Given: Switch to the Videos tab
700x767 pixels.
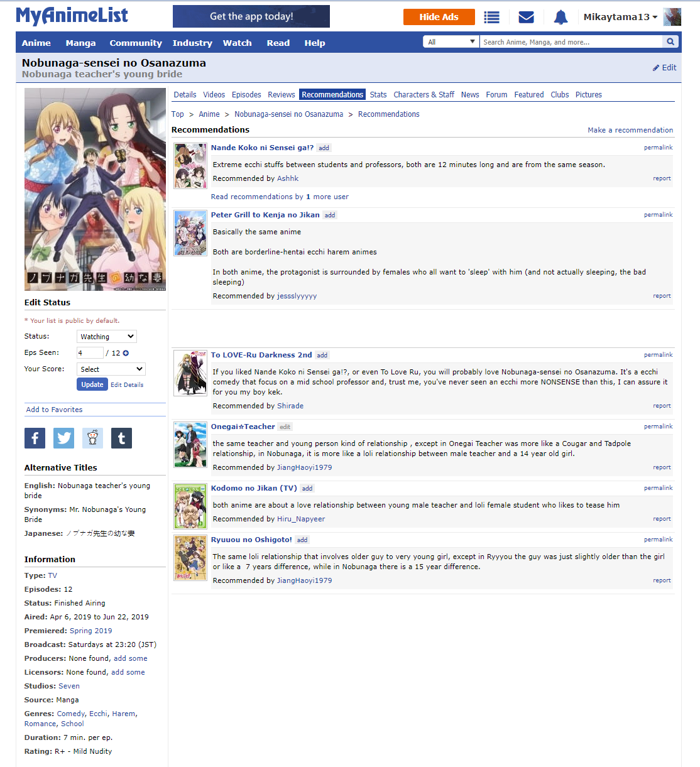Looking at the screenshot, I should [214, 95].
